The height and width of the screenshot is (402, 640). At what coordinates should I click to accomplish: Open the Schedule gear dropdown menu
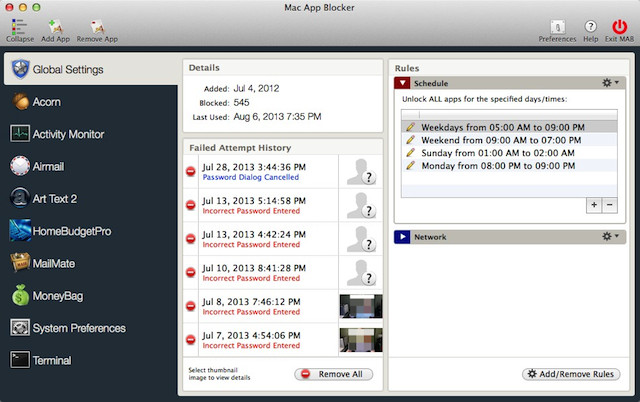pos(610,83)
